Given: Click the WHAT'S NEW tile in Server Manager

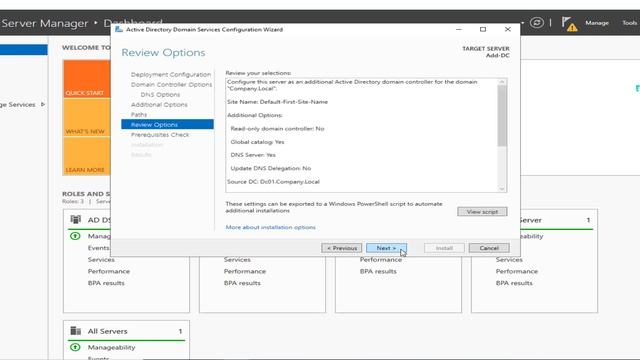Looking at the screenshot, I should pos(87,118).
